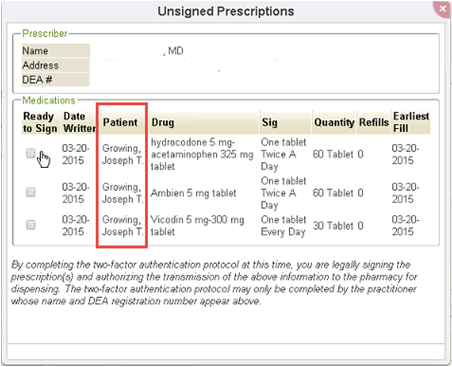This screenshot has width=452, height=367.
Task: Click the Earliest Fill column header
Action: [411, 122]
